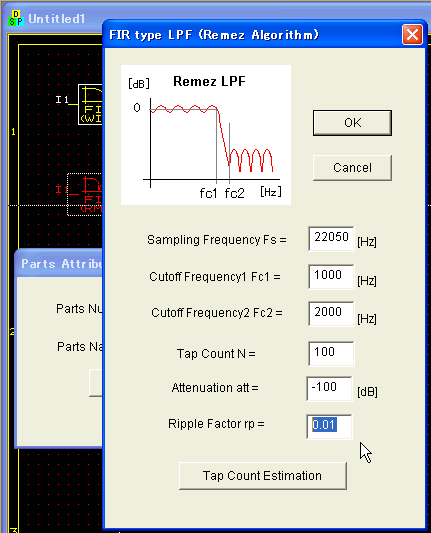Confirm filter settings with OK
Image resolution: width=431 pixels, height=533 pixels.
352,123
